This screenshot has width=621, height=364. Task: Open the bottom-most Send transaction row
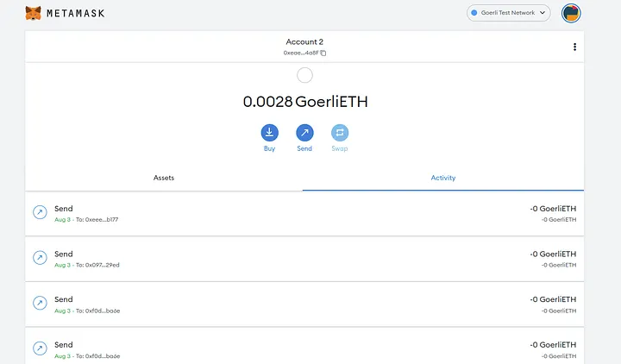coord(304,348)
